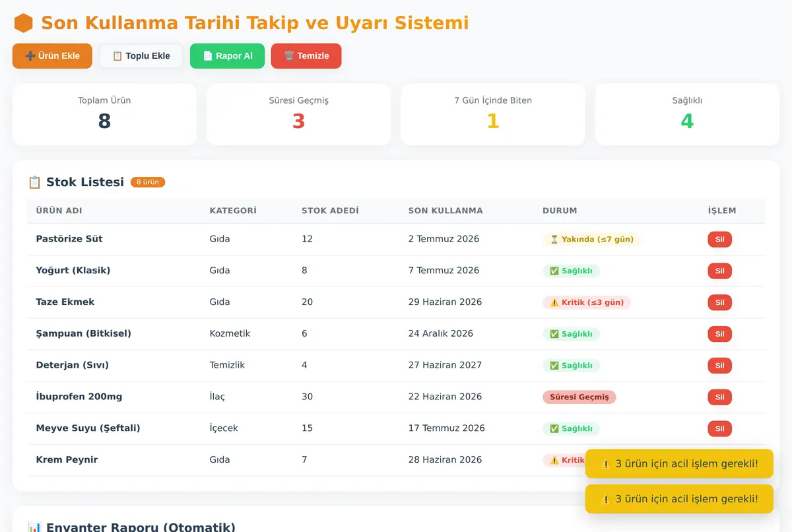This screenshot has width=792, height=532.
Task: Click the Sağlıklı summary card showing 4
Action: [687, 114]
